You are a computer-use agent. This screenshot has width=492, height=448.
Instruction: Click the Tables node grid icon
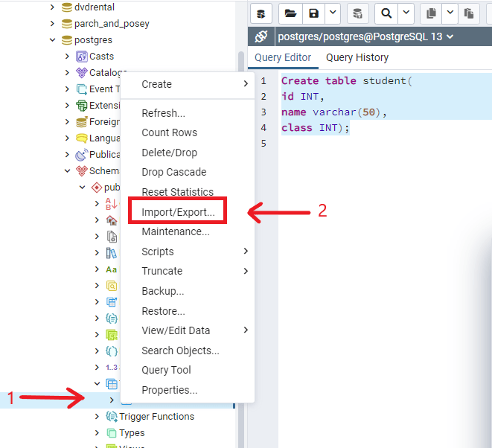pyautogui.click(x=112, y=384)
